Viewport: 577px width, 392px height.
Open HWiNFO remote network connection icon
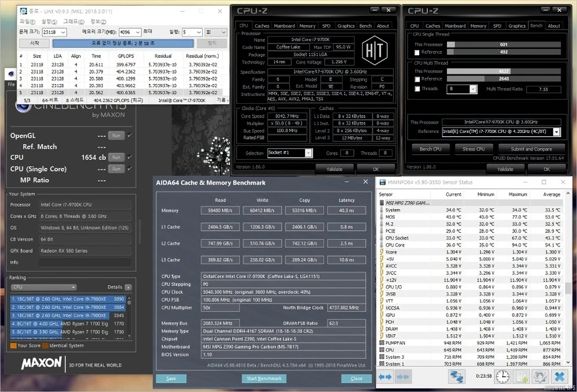coord(456,377)
